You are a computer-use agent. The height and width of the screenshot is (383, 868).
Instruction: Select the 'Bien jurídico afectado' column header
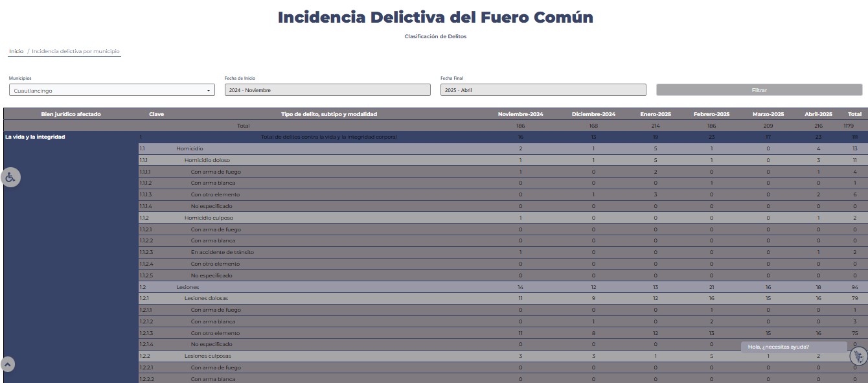[71, 114]
